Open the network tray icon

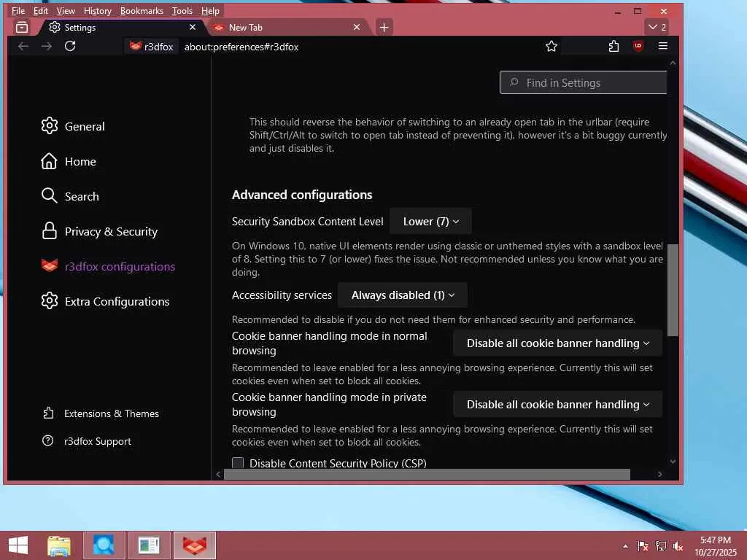point(660,546)
